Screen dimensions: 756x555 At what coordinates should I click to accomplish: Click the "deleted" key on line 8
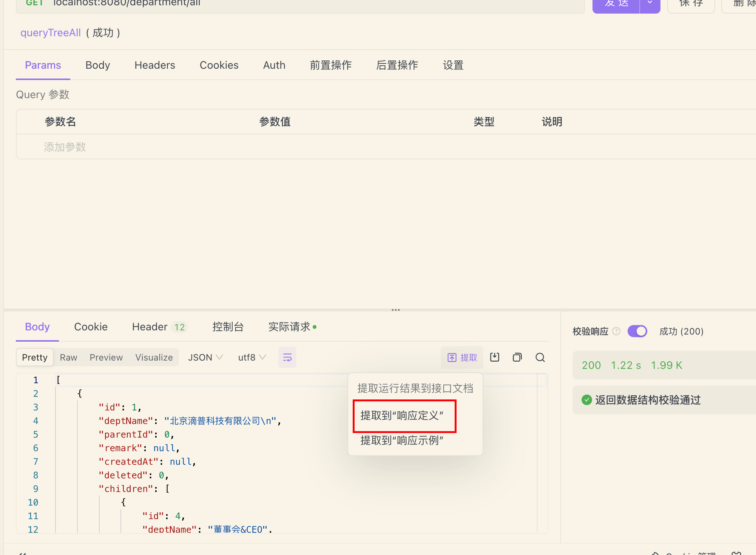point(123,475)
